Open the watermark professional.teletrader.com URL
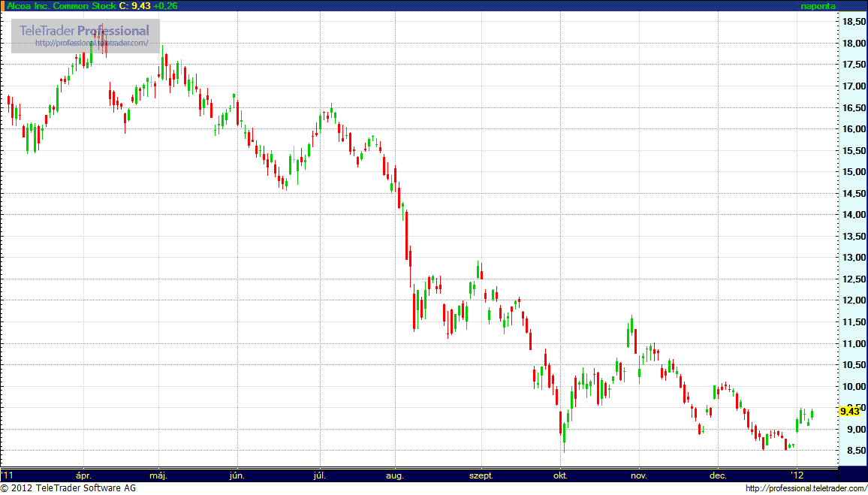The height and width of the screenshot is (495, 868). tap(91, 44)
